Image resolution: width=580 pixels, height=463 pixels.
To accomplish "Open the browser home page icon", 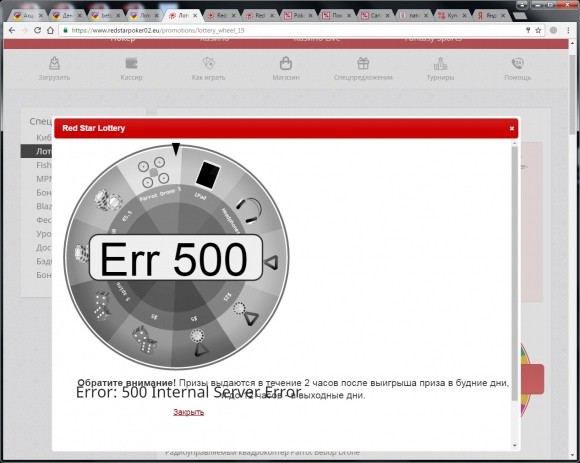I will click(50, 30).
